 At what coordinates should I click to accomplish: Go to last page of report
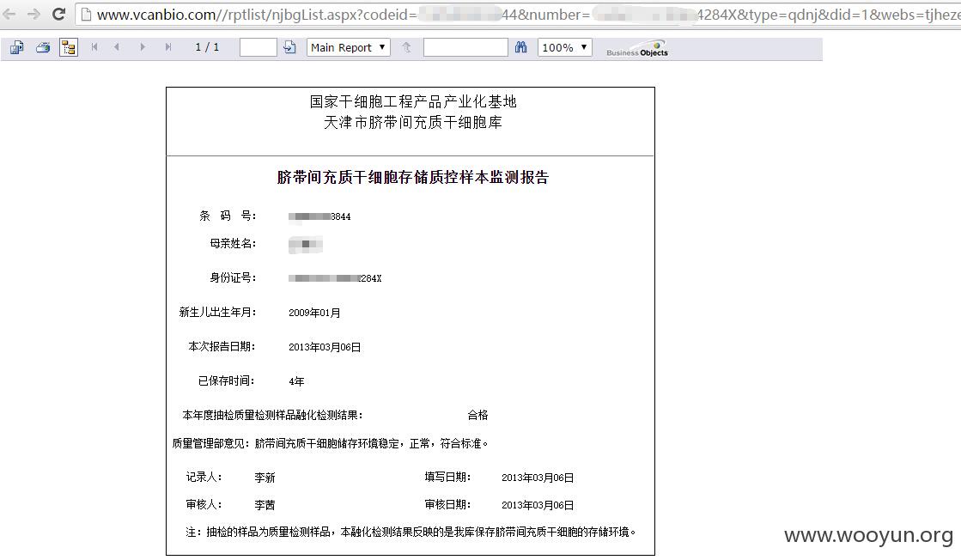168,47
